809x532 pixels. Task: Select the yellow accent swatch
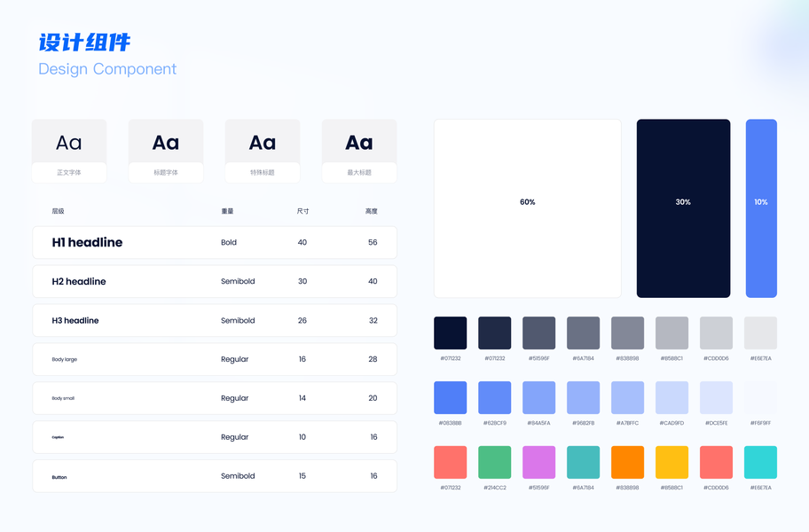click(672, 463)
